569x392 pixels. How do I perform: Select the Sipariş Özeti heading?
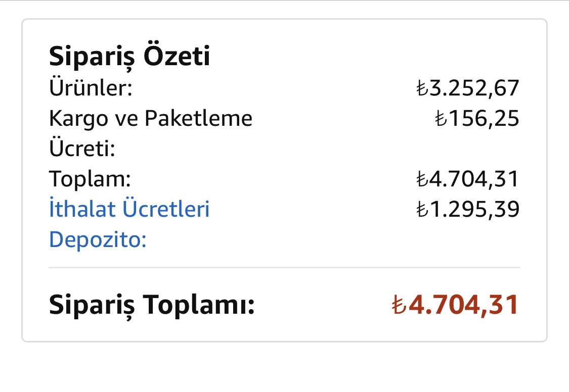coord(129,57)
